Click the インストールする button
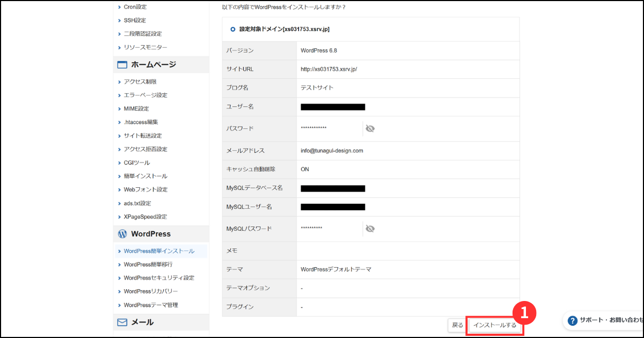 495,325
